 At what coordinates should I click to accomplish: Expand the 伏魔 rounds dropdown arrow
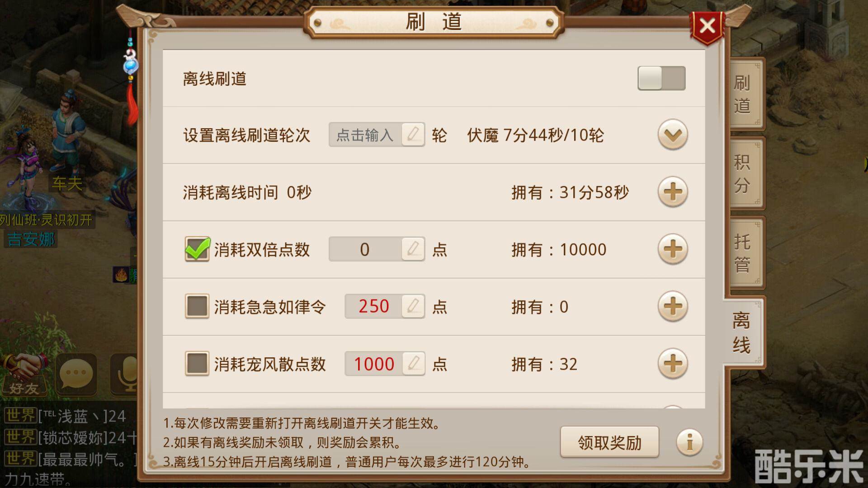point(673,135)
